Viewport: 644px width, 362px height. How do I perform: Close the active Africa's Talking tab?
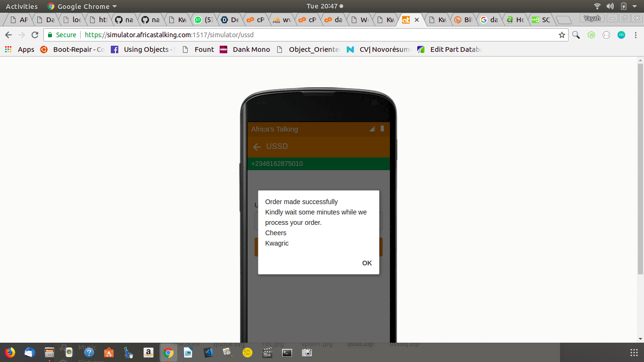(417, 20)
